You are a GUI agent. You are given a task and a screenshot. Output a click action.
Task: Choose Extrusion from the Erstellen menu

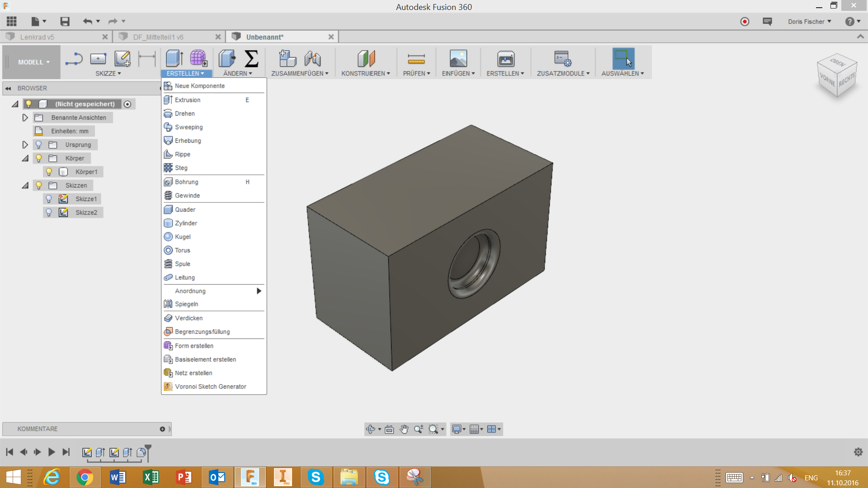[x=188, y=100]
